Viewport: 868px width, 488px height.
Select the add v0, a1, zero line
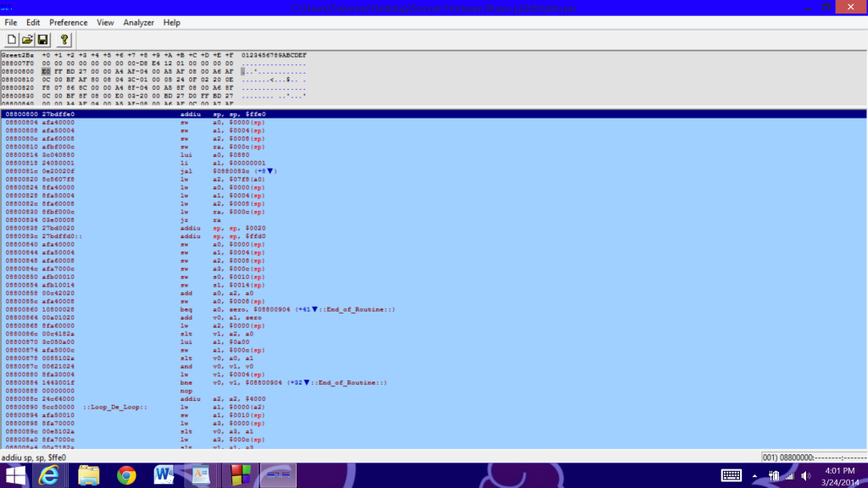[x=433, y=318]
